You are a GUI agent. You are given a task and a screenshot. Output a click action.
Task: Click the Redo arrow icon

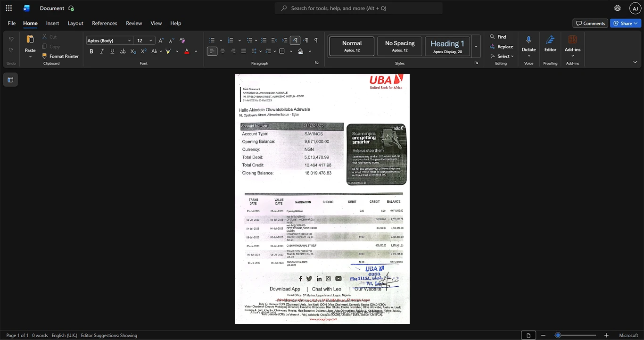tap(11, 50)
